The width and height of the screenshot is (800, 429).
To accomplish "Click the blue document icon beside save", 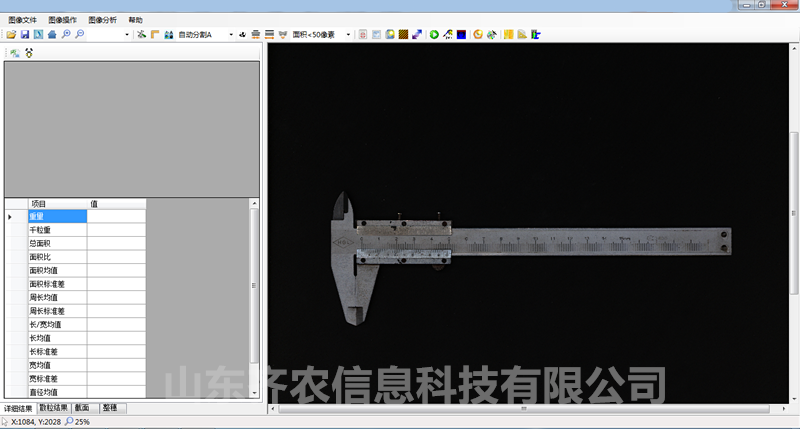I will [x=38, y=34].
